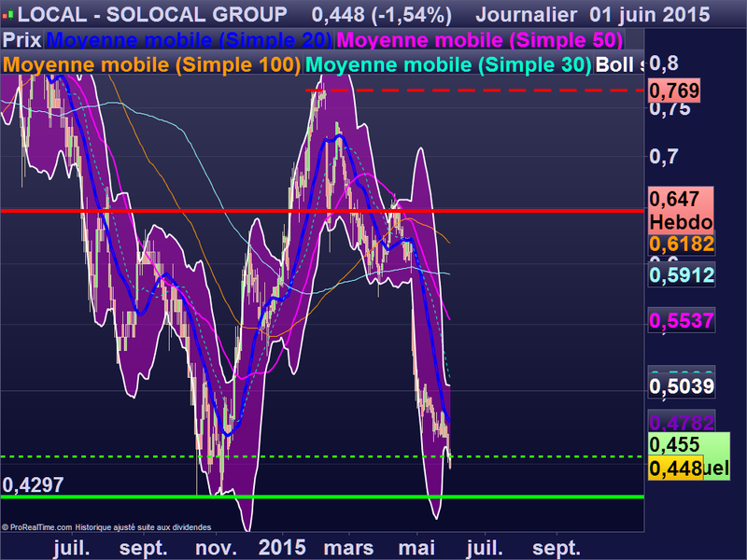Click the magenta 0,5537 value tag
Image resolution: width=747 pixels, height=560 pixels.
(682, 320)
